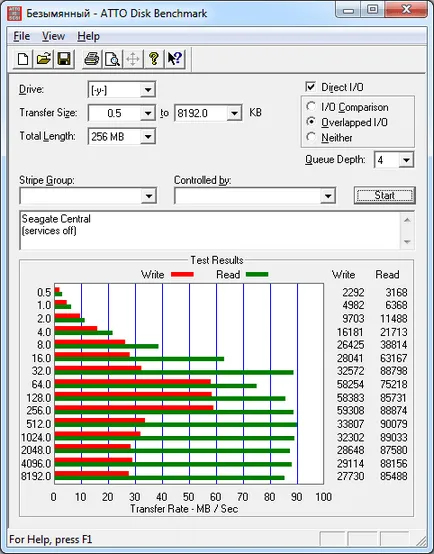434x554 pixels.
Task: Expand the Transfer Size 8192.0 end dropdown
Action: click(234, 113)
